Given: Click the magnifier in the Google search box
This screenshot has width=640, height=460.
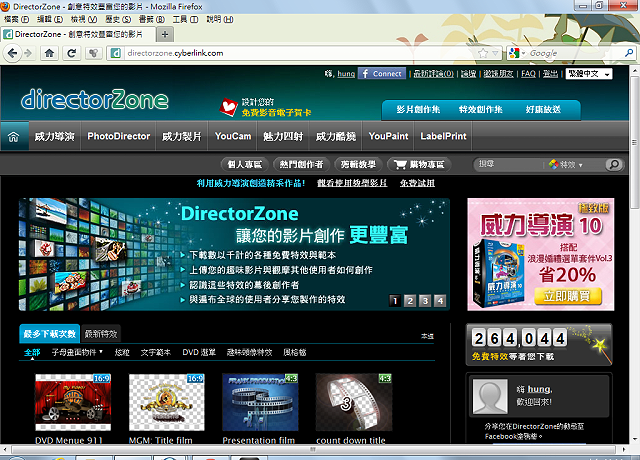Looking at the screenshot, I should [x=629, y=53].
